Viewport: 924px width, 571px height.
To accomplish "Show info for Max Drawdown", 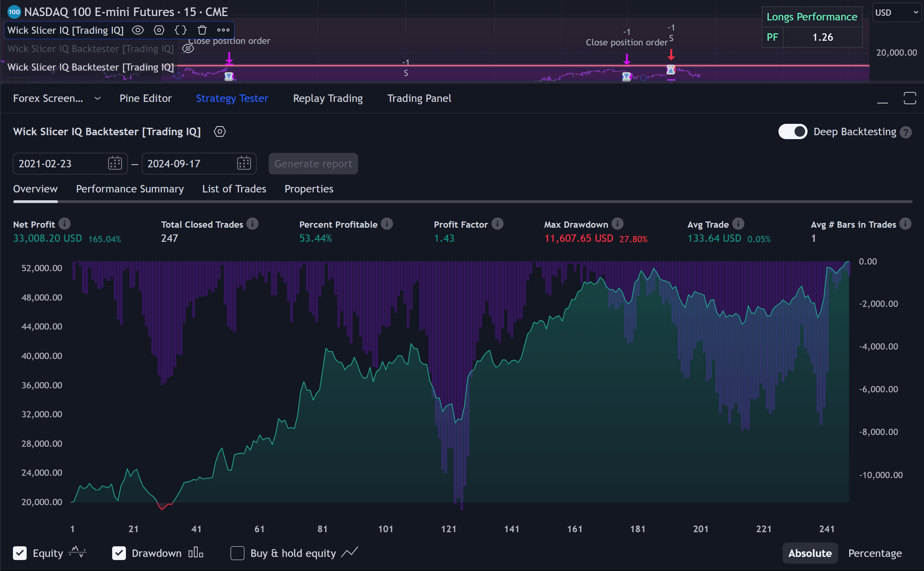I will click(617, 224).
